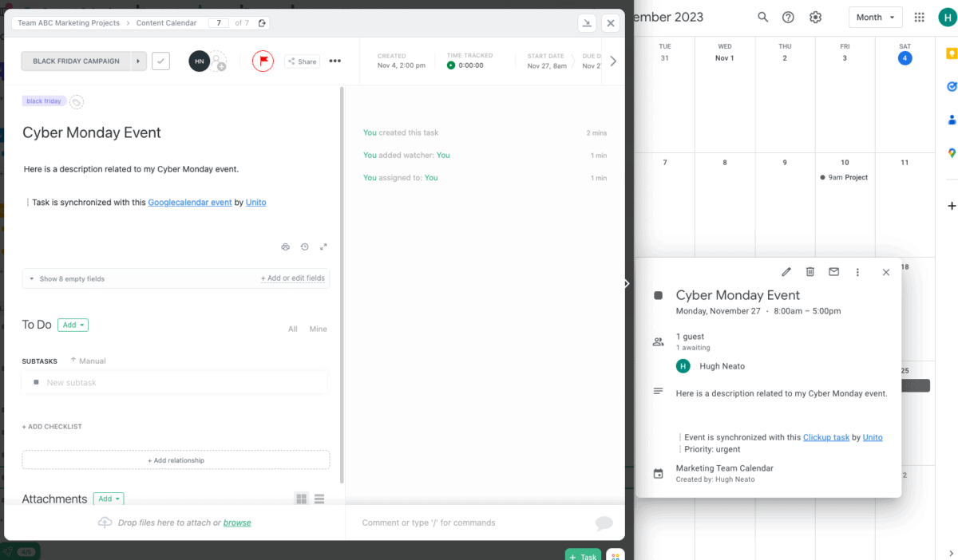
Task: Click the Cyber Monday Event task title
Action: coord(92,132)
